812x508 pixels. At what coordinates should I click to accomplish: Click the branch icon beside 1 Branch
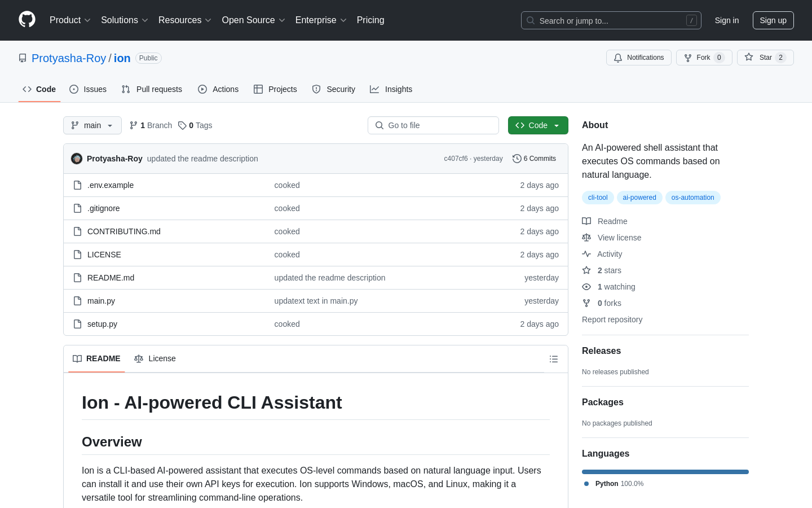pyautogui.click(x=134, y=125)
